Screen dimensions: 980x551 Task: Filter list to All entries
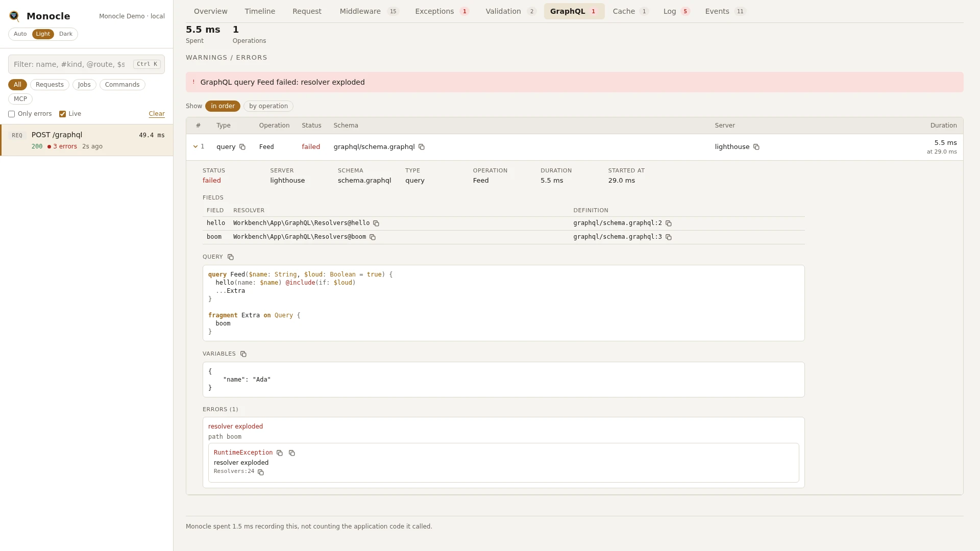click(17, 85)
